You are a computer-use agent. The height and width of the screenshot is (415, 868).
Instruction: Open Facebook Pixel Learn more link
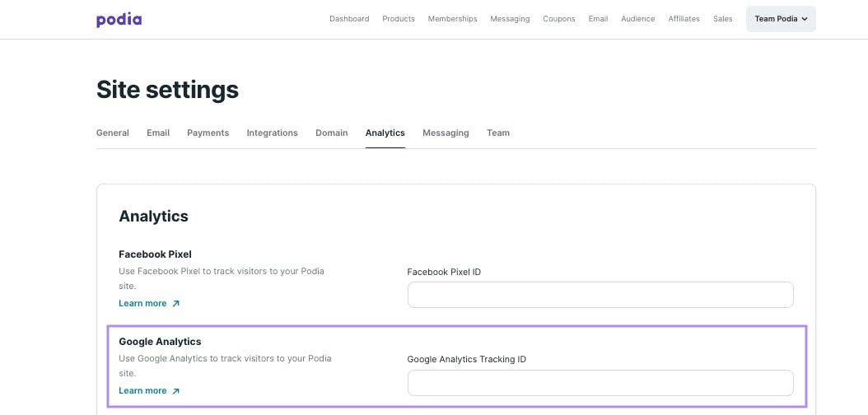point(149,303)
